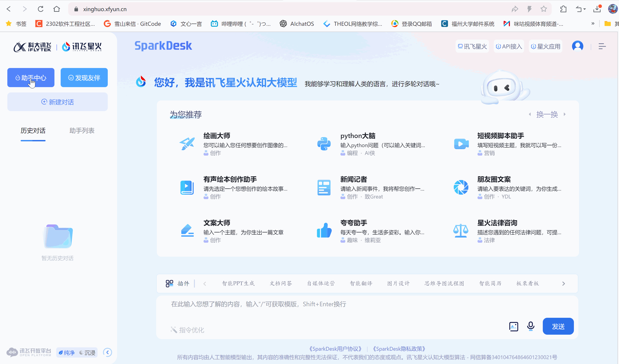Screen dimensions: 619x364
Task: Click the 讯飞星火 header button
Action: pyautogui.click(x=472, y=46)
